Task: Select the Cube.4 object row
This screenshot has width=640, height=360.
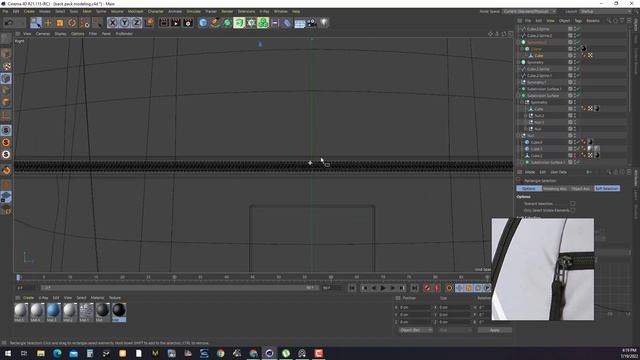Action: 536,142
